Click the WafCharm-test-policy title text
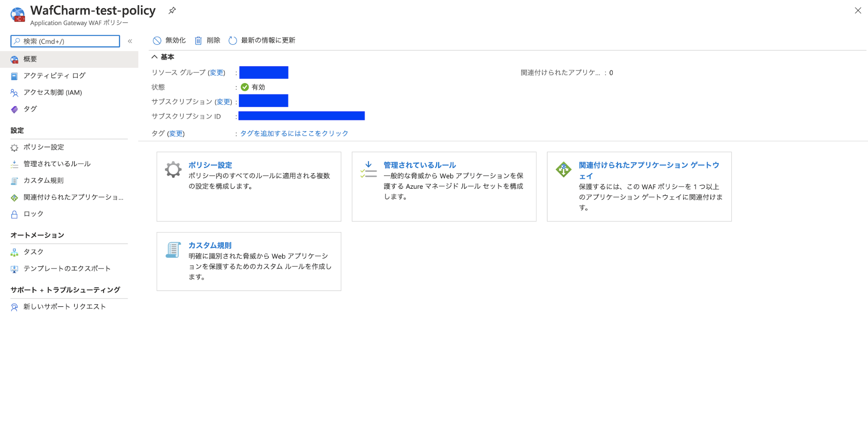 (93, 10)
